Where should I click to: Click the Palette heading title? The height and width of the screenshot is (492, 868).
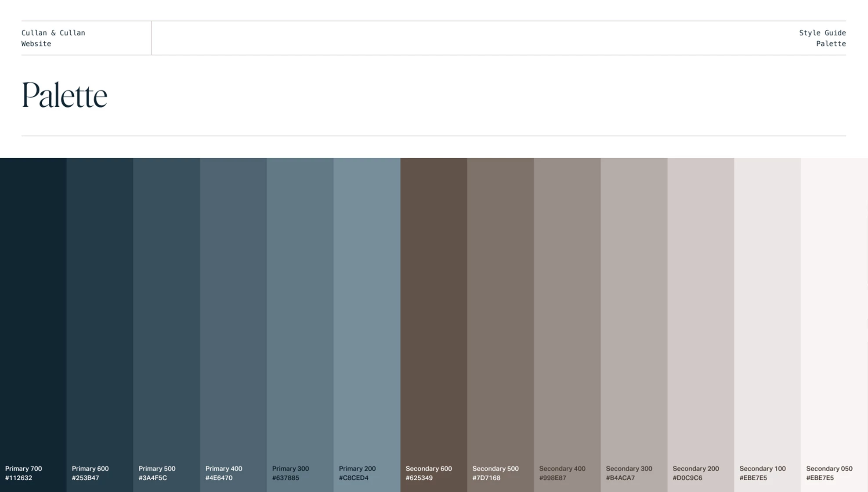point(64,94)
